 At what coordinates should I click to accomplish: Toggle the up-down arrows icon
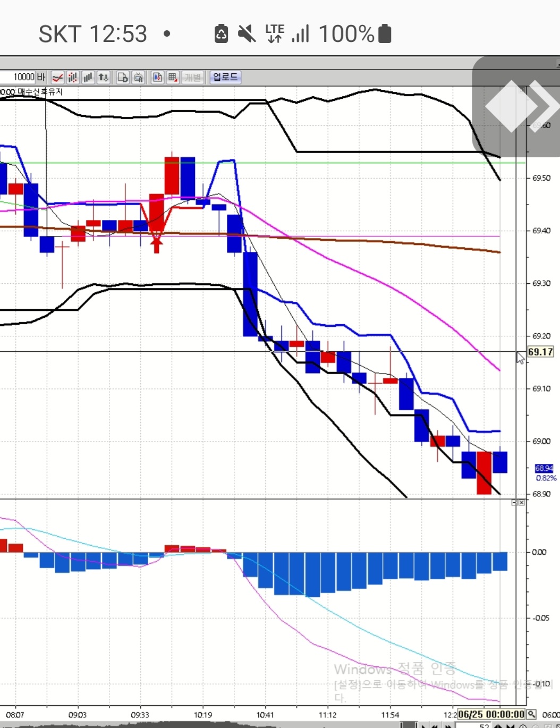[x=104, y=78]
